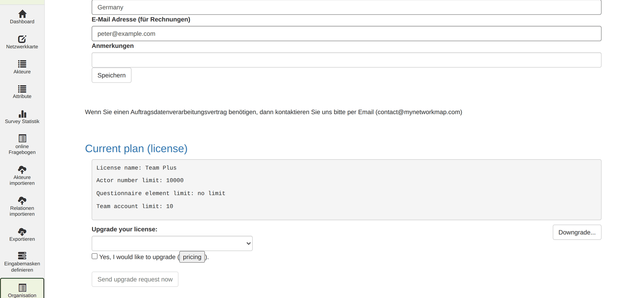
Task: Click the 'Team account limit: 10' line
Action: (135, 206)
